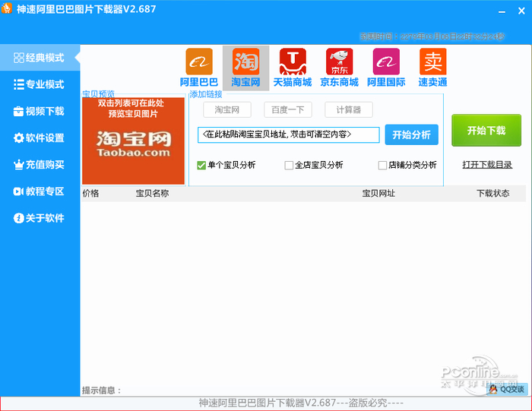Click the QQ交谈 chat icon
Screen dimensions: 532x411
(x=507, y=389)
